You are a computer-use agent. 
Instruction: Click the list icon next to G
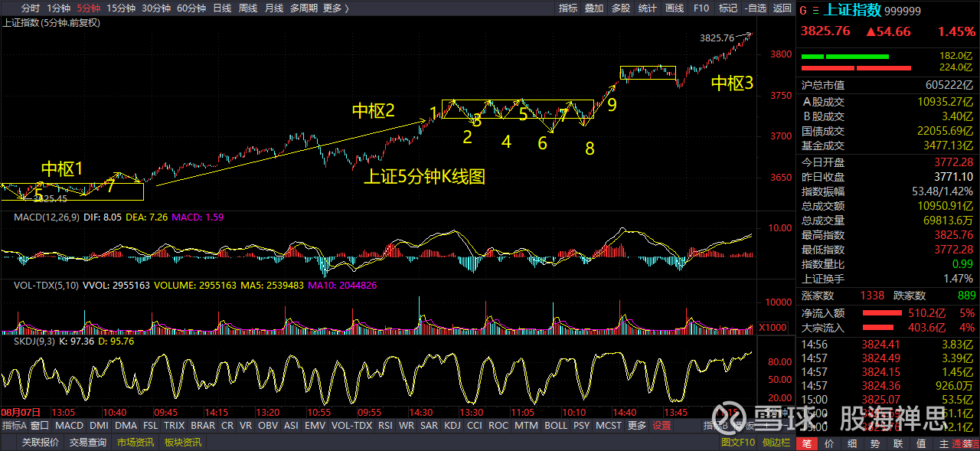tap(815, 11)
